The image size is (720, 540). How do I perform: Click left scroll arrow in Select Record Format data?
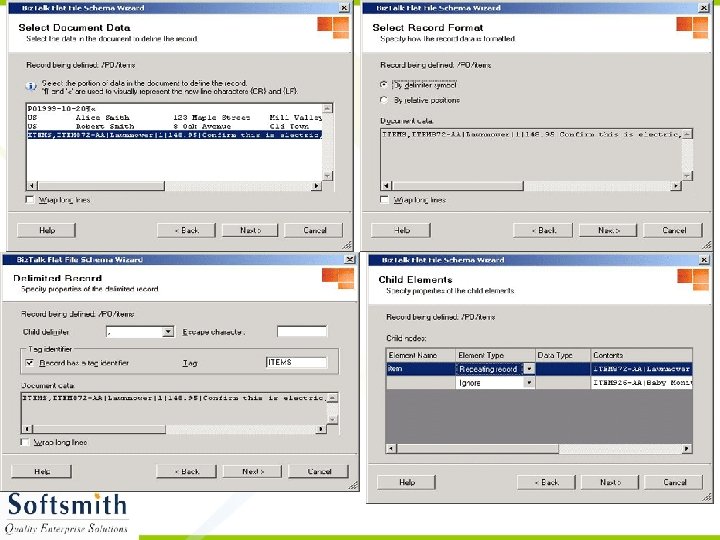[387, 186]
